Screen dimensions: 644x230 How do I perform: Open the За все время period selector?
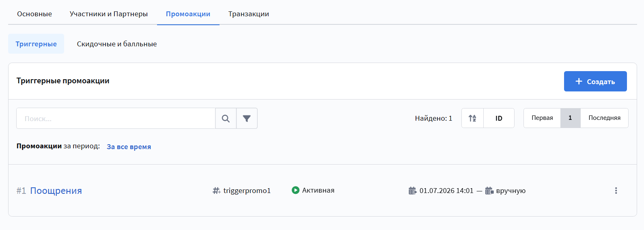tap(129, 147)
